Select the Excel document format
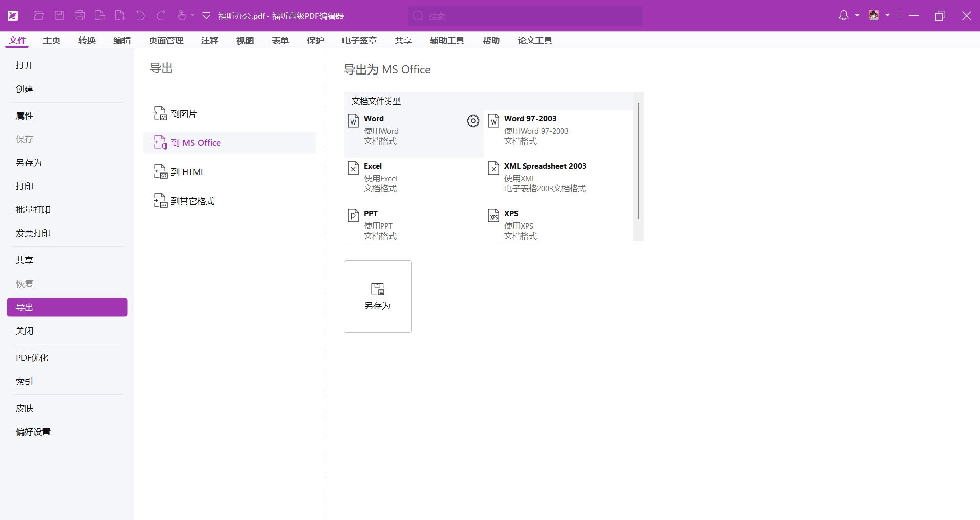The width and height of the screenshot is (980, 520). (413, 181)
